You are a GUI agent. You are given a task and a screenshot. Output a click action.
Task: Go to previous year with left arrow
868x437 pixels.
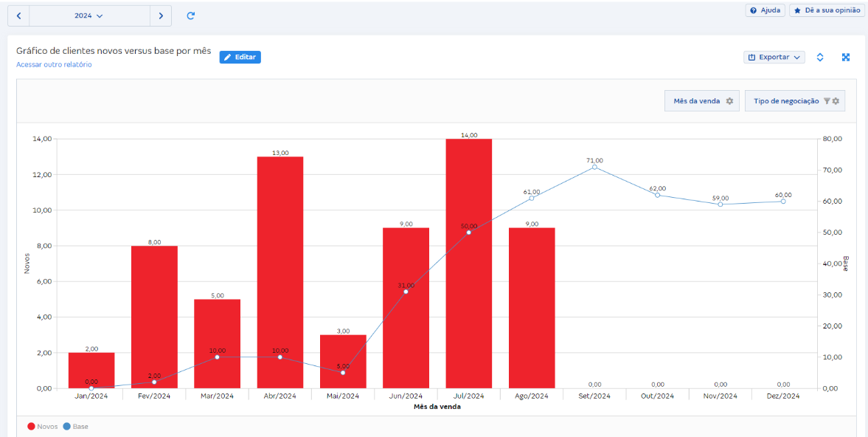[x=18, y=16]
